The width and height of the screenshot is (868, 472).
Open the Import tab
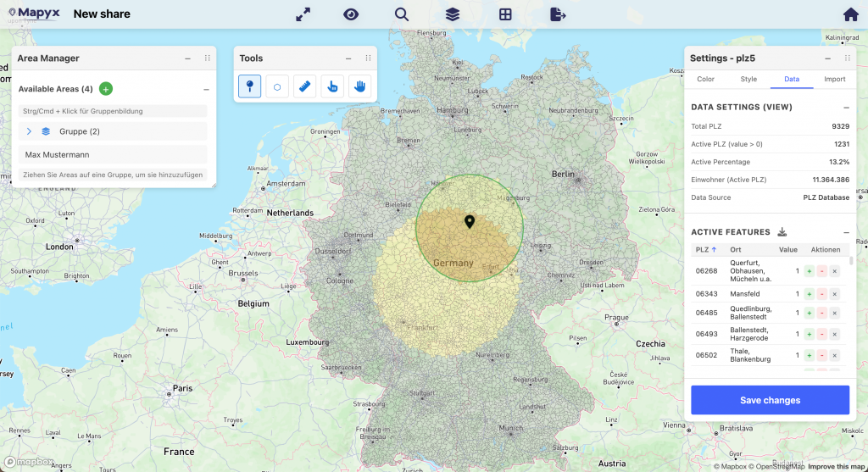point(834,79)
